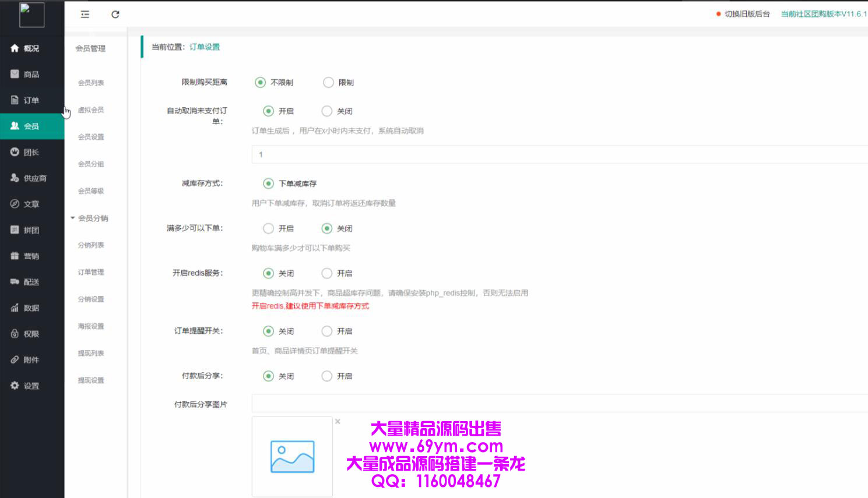This screenshot has width=868, height=498.
Task: Collapse the sidebar with the menu fold icon
Action: [x=85, y=15]
